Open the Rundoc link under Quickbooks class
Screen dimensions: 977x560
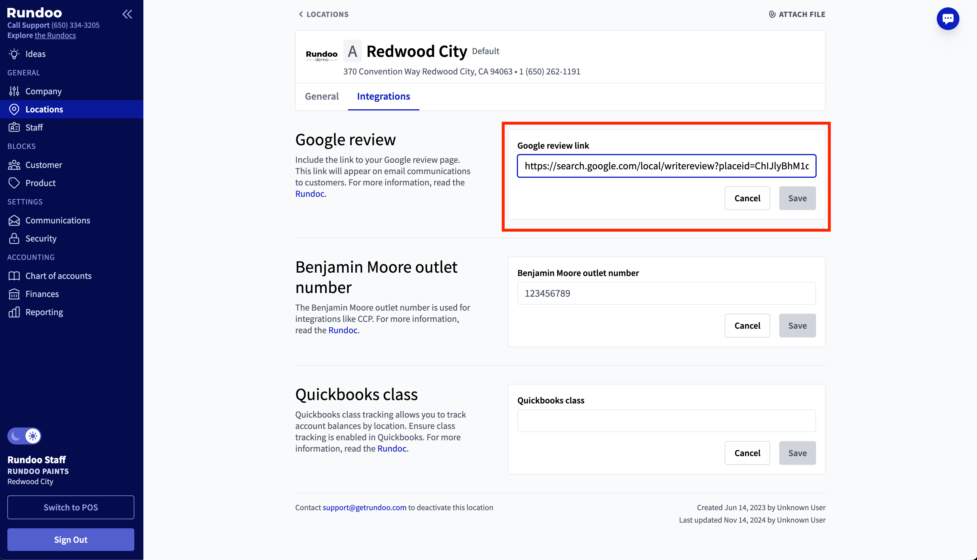(393, 448)
